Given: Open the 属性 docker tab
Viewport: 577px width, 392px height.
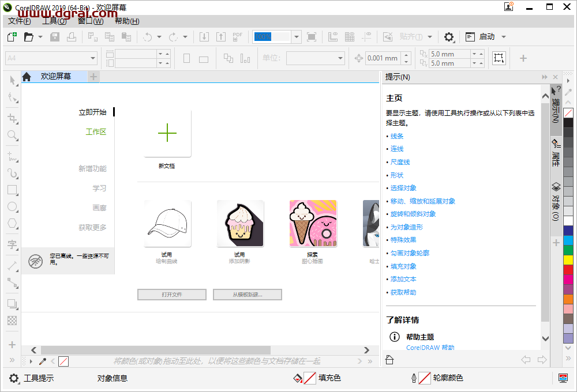Looking at the screenshot, I should [556, 154].
